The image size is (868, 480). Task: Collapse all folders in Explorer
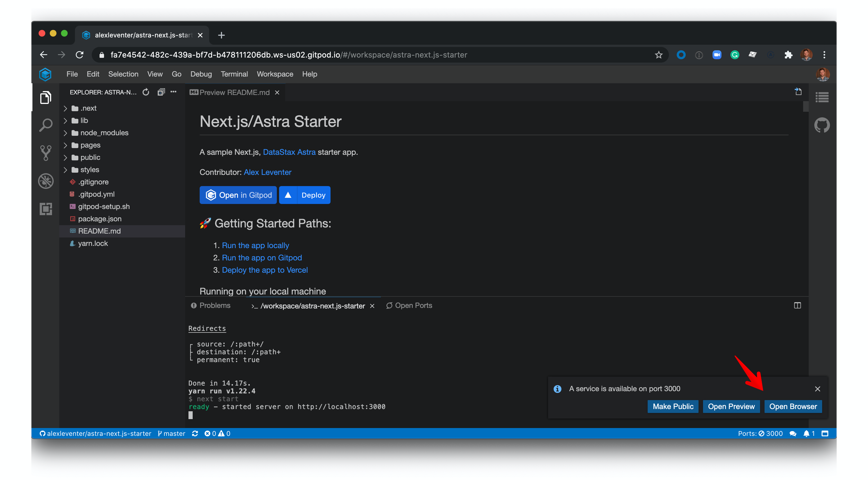click(161, 92)
